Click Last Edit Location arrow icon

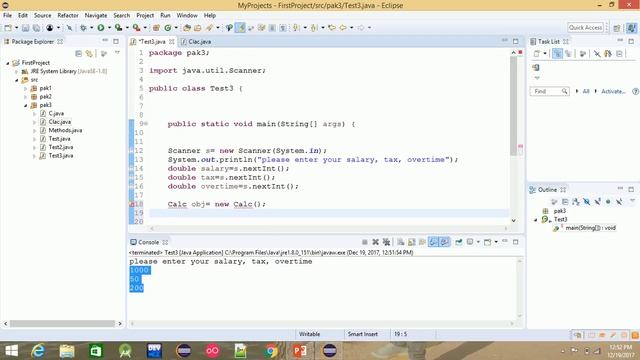tap(332, 28)
